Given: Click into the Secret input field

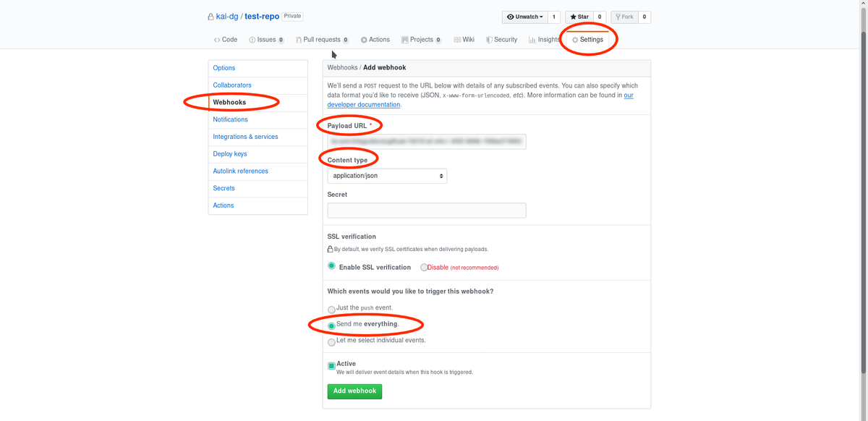Looking at the screenshot, I should 427,210.
